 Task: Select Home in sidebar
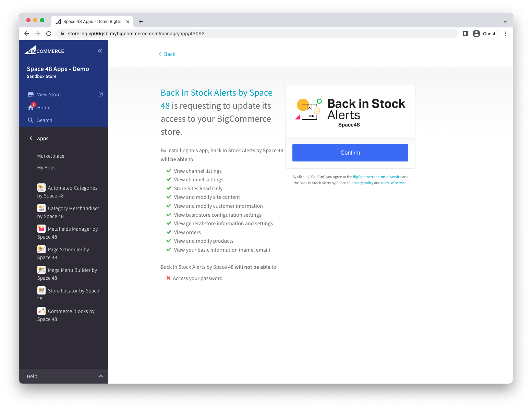tap(44, 108)
